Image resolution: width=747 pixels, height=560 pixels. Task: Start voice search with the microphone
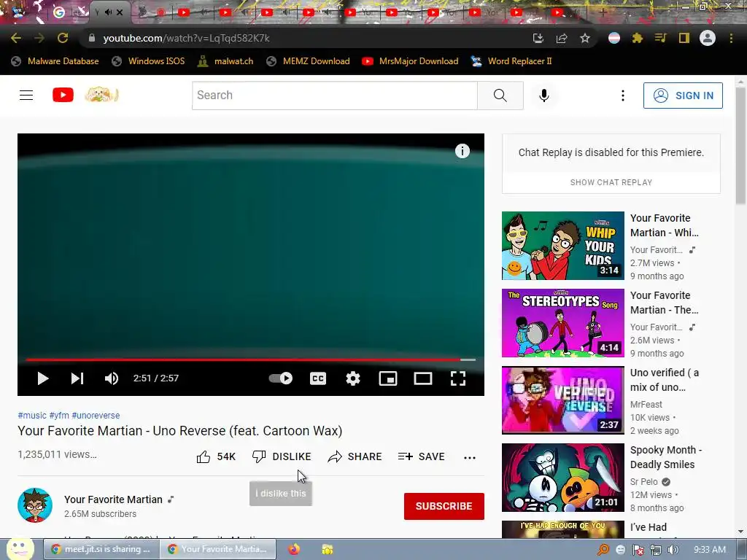coord(544,96)
